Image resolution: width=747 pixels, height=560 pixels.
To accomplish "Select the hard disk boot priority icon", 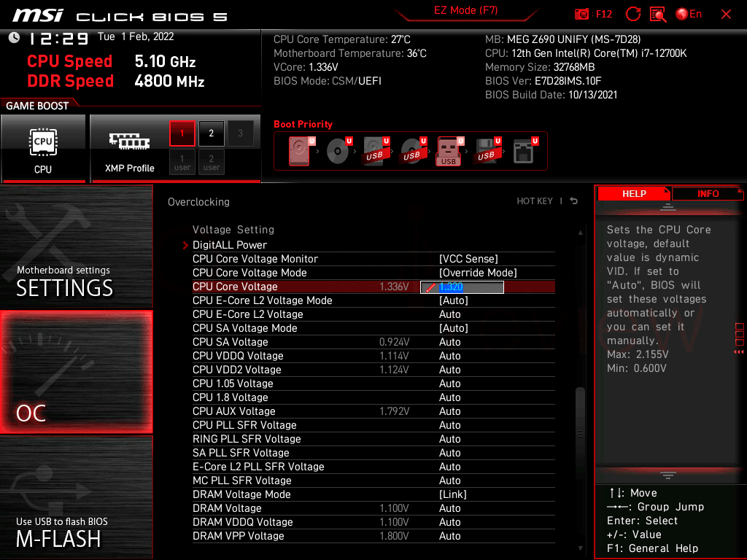I will tap(301, 151).
